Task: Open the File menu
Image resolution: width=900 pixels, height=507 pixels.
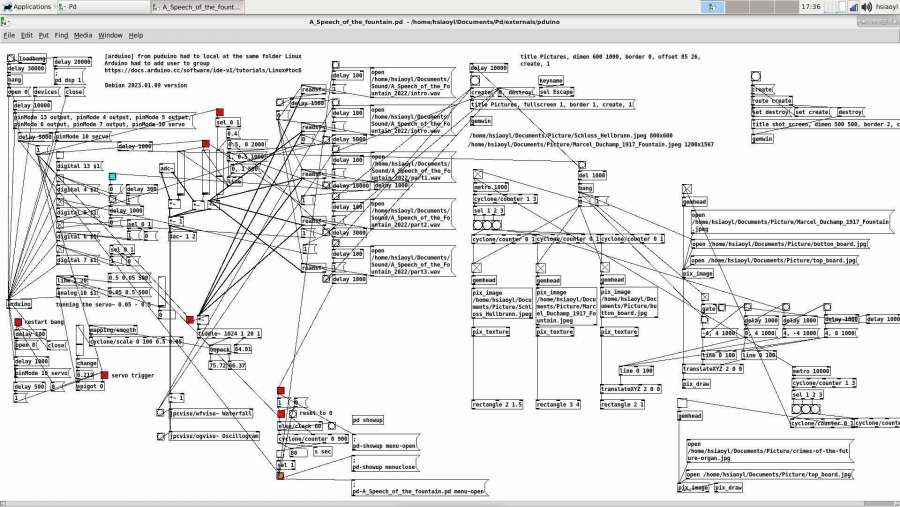Action: [9, 35]
